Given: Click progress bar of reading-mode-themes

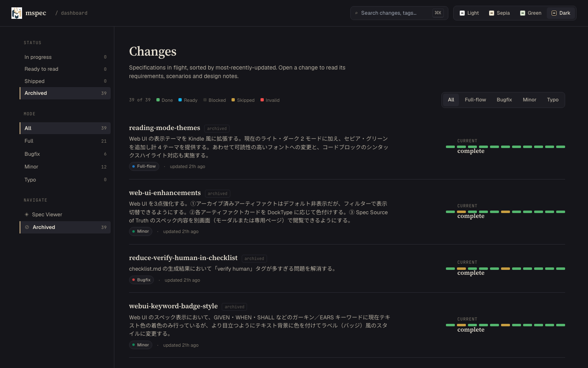Looking at the screenshot, I should (x=506, y=147).
